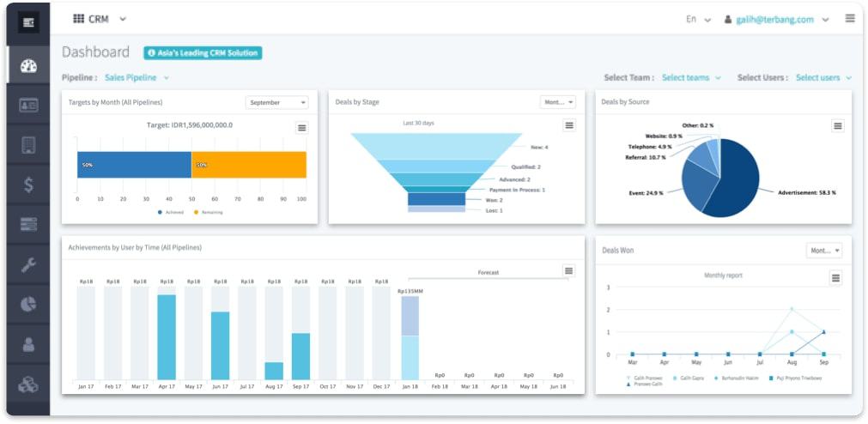The width and height of the screenshot is (868, 424).
Task: Click the user avatar icon beside email
Action: point(728,20)
